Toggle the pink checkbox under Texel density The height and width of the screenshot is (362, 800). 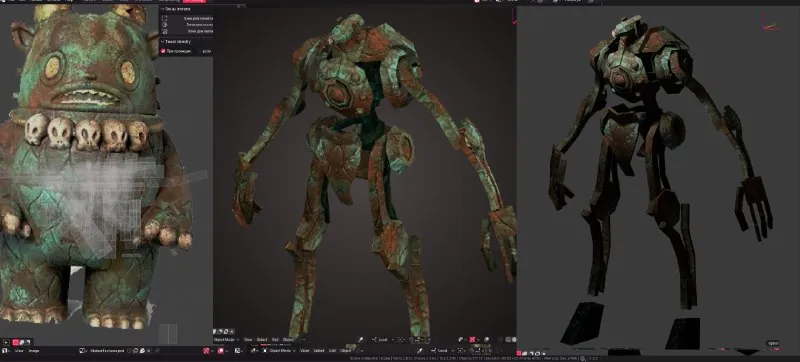(x=163, y=51)
